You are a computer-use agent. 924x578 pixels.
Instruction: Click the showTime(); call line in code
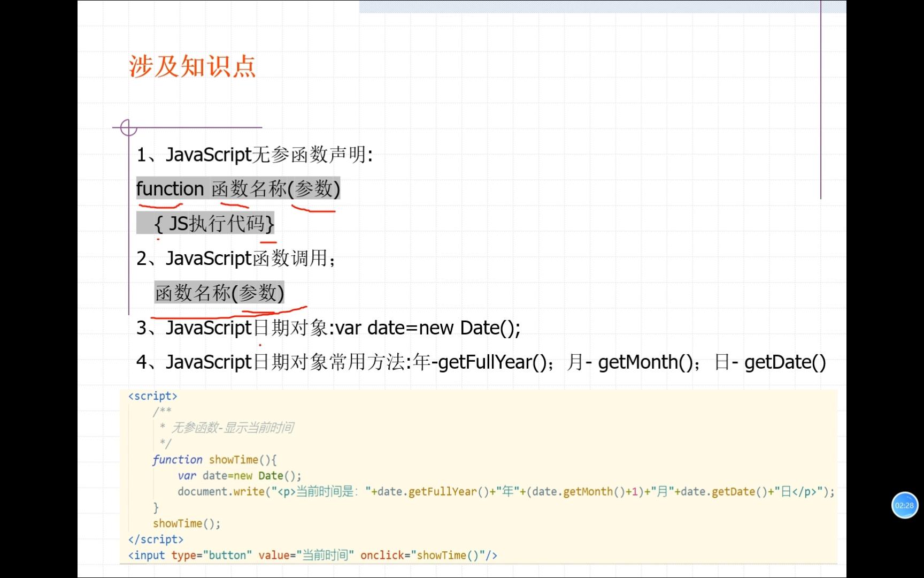[187, 523]
